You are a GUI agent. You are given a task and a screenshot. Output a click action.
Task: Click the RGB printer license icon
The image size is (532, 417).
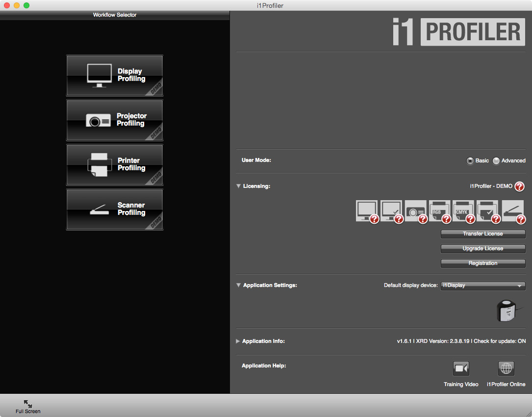(439, 211)
